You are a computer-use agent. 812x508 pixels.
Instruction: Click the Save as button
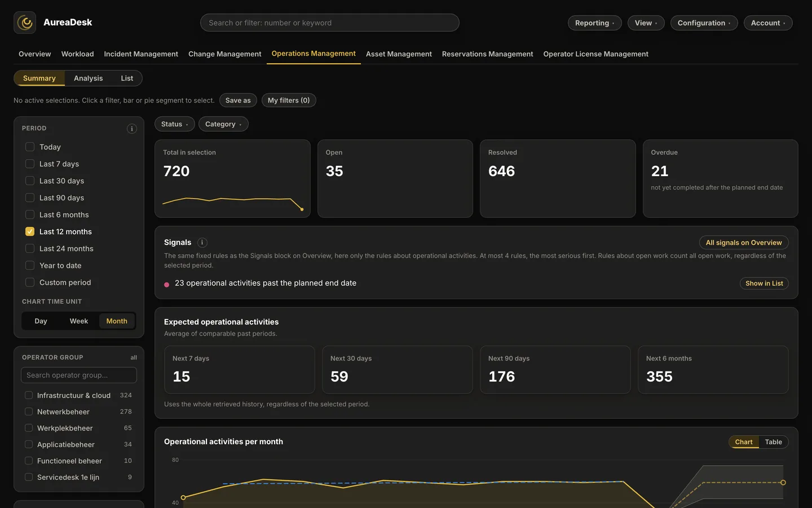(x=238, y=100)
